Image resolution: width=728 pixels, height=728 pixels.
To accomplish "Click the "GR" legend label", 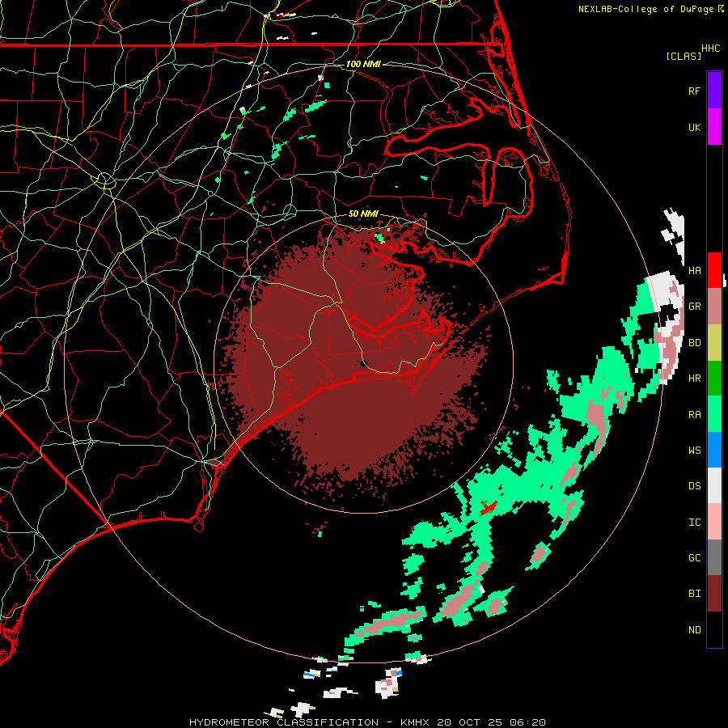I will [694, 307].
